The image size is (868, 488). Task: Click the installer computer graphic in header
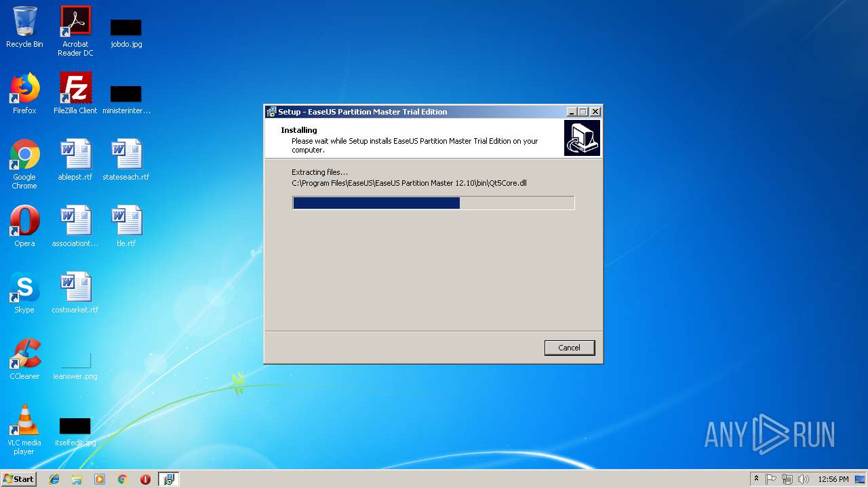pos(582,138)
